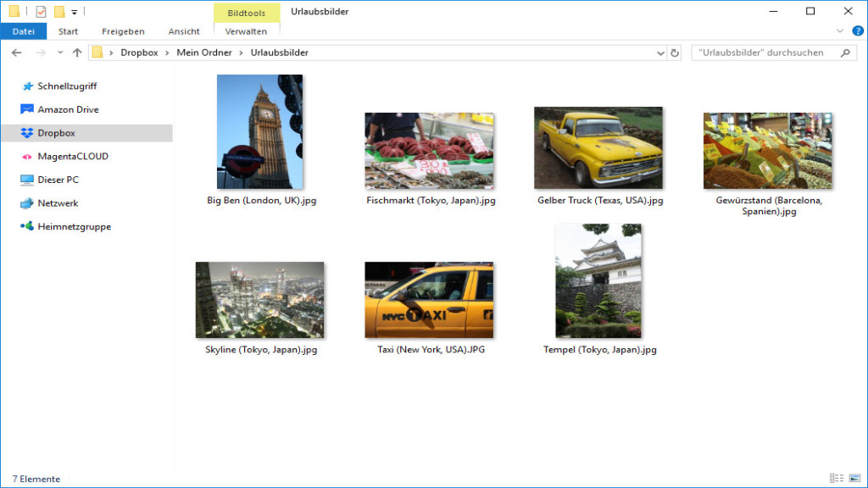Viewport: 868px width, 488px height.
Task: Click the back navigation arrow
Action: tap(16, 52)
